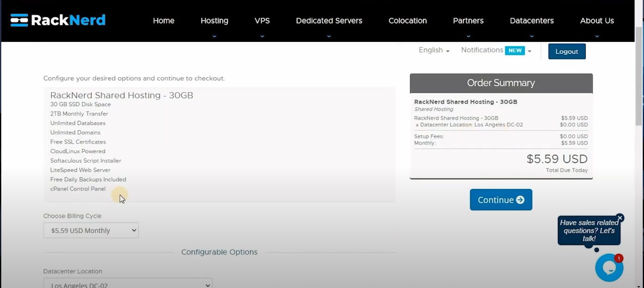Click the 'Configurable Options' heading
The height and width of the screenshot is (288, 644).
click(x=219, y=252)
